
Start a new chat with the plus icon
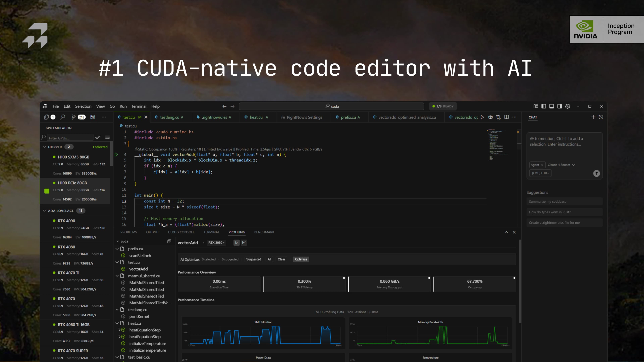pyautogui.click(x=593, y=117)
